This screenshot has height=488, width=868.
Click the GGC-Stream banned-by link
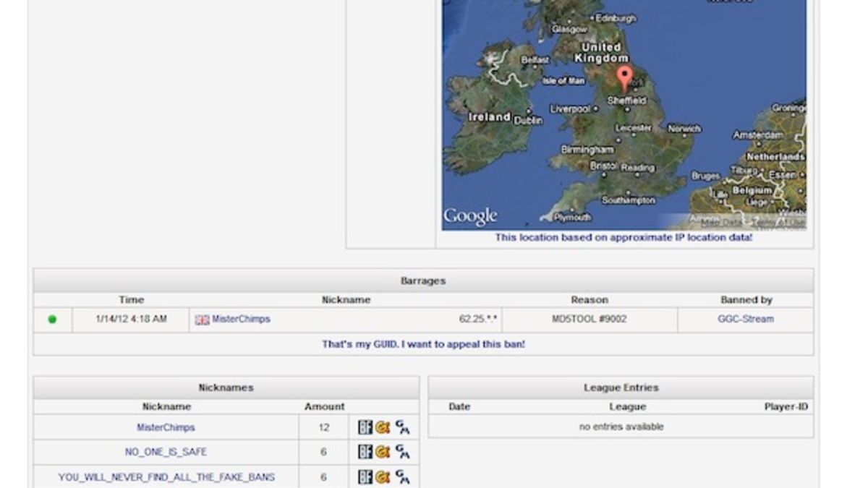tap(745, 319)
